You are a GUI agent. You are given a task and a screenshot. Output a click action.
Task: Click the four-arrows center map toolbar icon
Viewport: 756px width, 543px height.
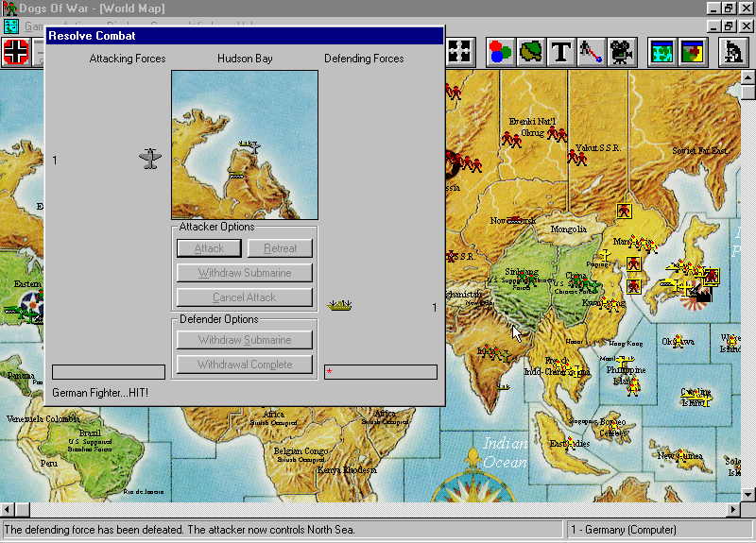click(459, 52)
